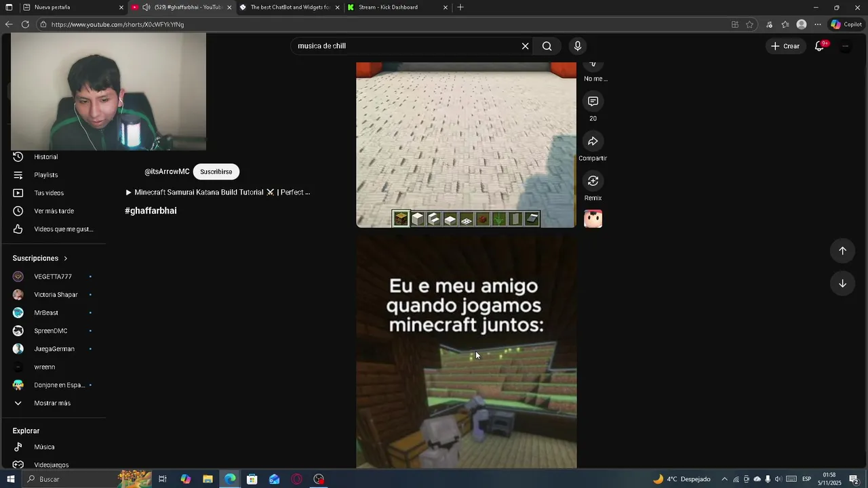Click the browser address bar URL

pos(117,24)
